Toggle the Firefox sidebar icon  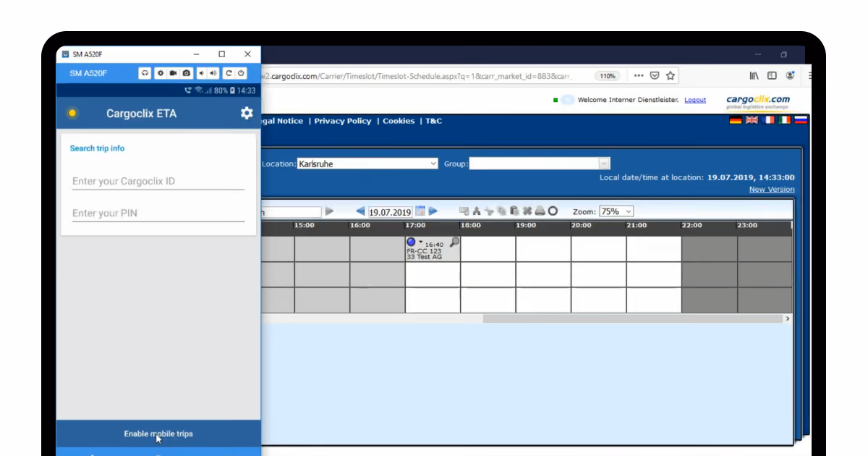click(772, 75)
